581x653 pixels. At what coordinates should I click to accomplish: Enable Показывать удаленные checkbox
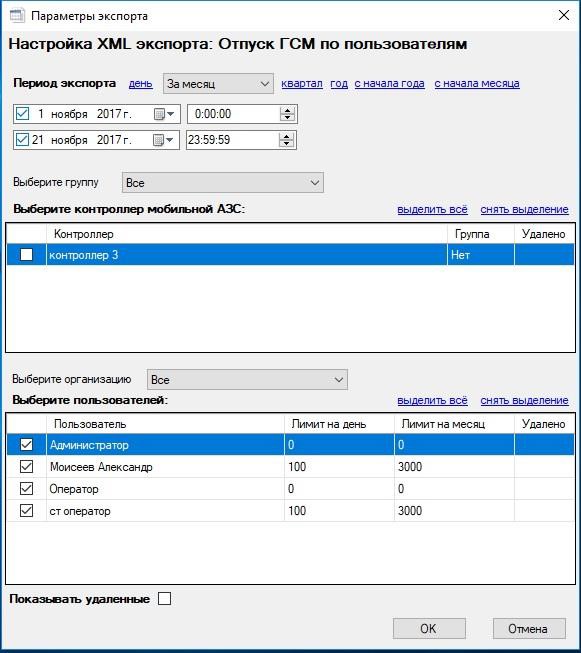[165, 599]
